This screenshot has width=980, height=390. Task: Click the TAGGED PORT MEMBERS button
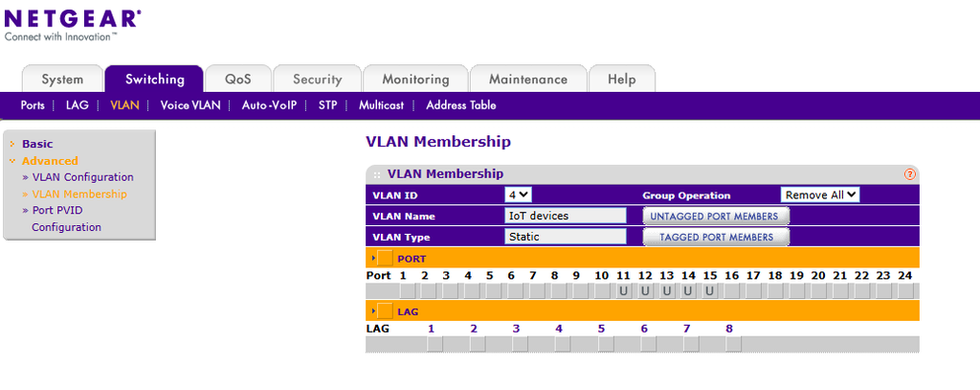[x=716, y=238]
